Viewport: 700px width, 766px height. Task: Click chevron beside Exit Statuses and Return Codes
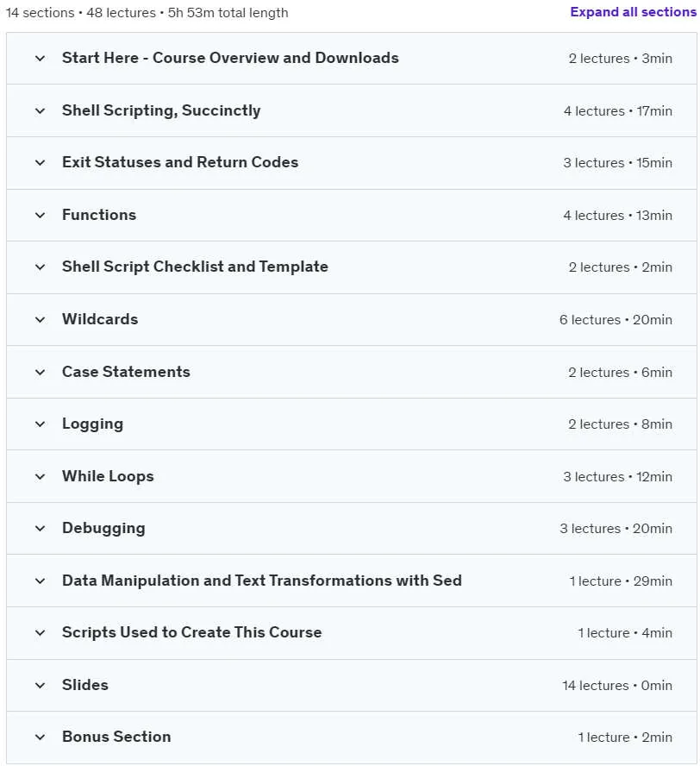40,163
